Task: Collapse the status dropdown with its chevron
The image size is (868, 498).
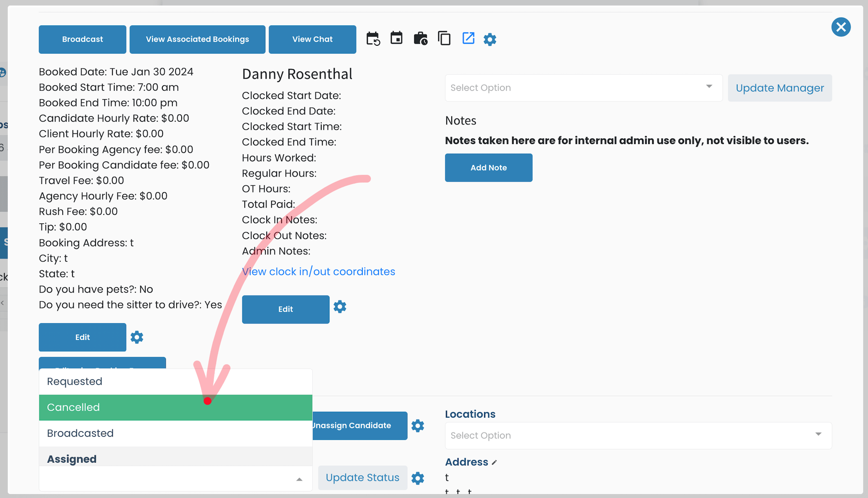Action: pos(299,479)
